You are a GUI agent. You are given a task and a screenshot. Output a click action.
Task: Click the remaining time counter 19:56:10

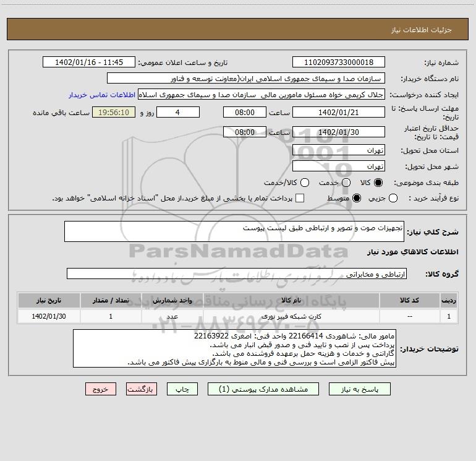coord(114,113)
